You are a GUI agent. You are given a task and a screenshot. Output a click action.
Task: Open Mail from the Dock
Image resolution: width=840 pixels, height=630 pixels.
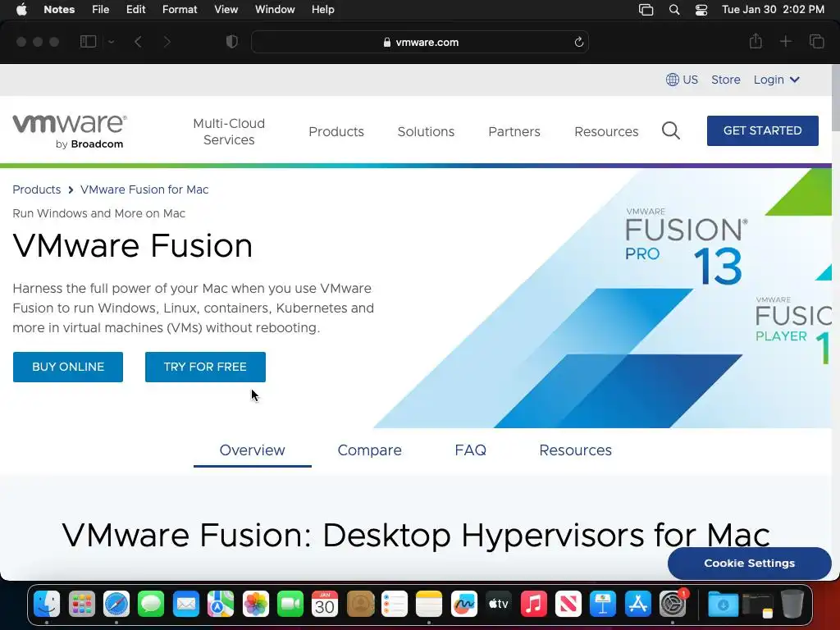tap(186, 605)
